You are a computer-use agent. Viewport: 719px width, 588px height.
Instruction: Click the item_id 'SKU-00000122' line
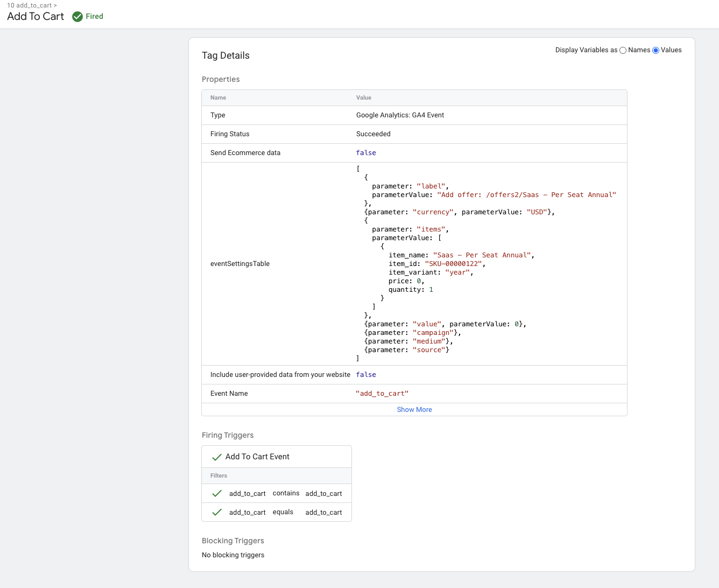(x=437, y=264)
